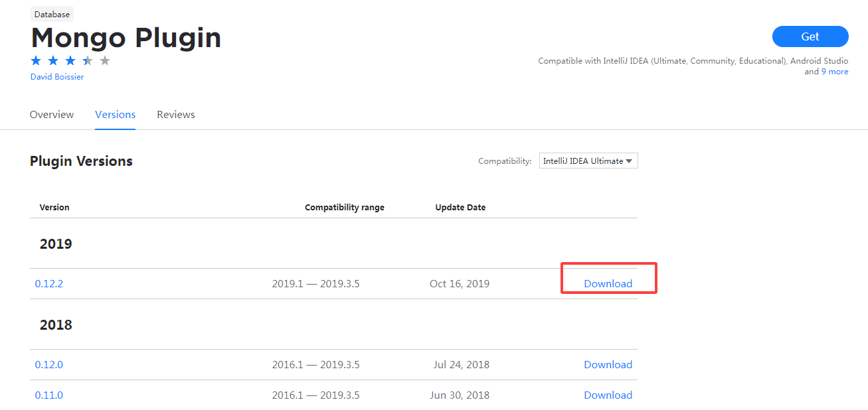Open the 0.11.0 version link
Image resolution: width=868 pixels, height=410 pixels.
pyautogui.click(x=49, y=395)
